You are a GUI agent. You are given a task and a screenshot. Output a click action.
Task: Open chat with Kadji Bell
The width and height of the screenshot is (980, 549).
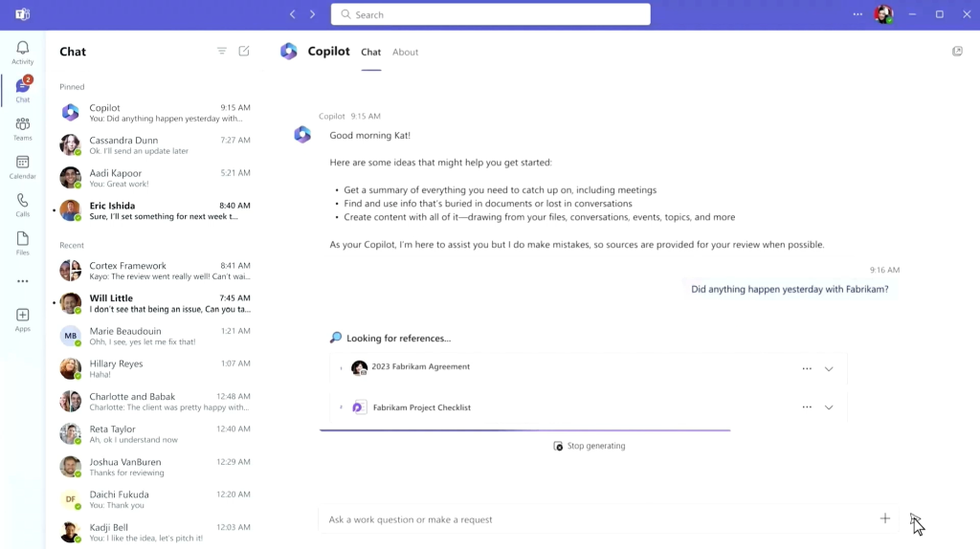click(154, 532)
